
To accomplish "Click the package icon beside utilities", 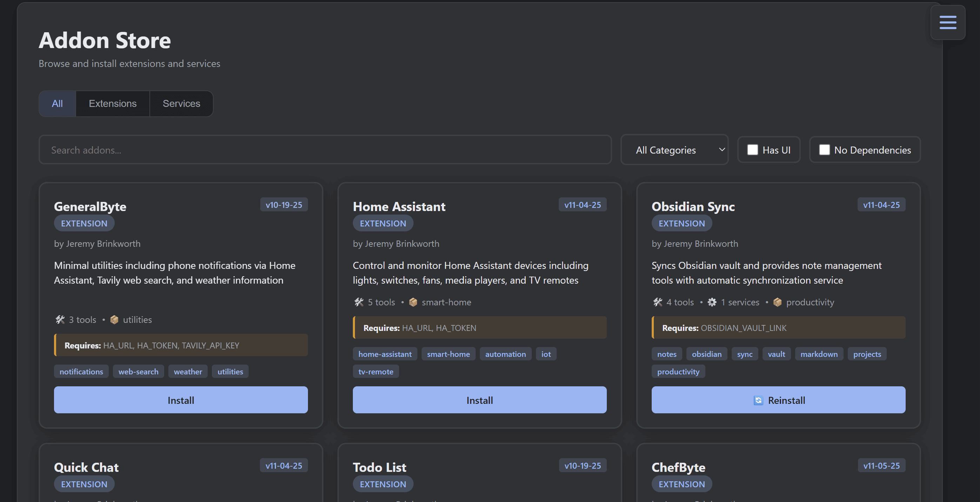I will pyautogui.click(x=114, y=320).
